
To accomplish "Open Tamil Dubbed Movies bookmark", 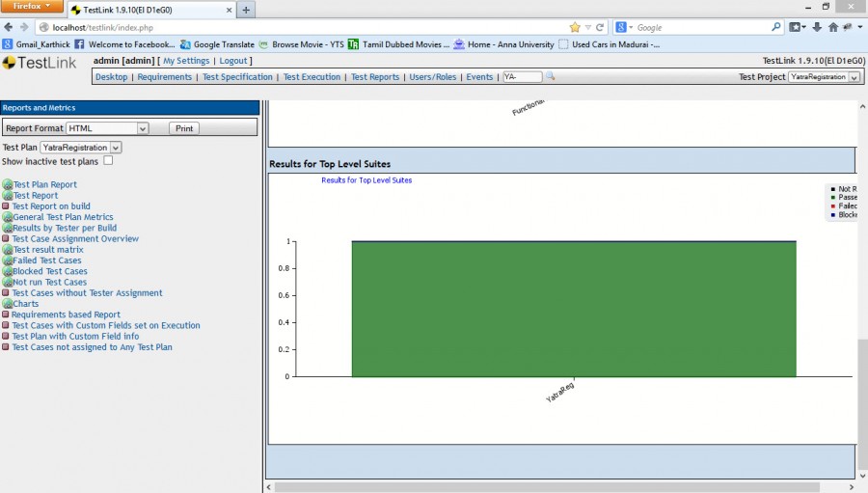I will (x=398, y=44).
